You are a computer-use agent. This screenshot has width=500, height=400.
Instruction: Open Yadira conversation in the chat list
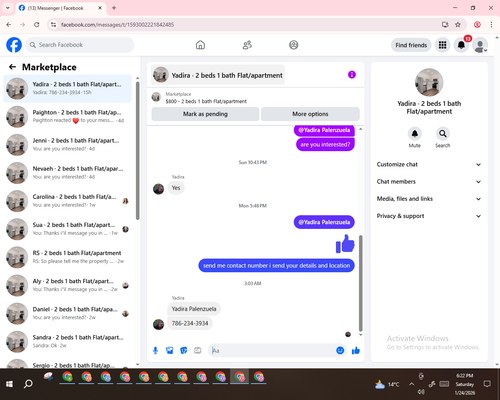click(67, 88)
